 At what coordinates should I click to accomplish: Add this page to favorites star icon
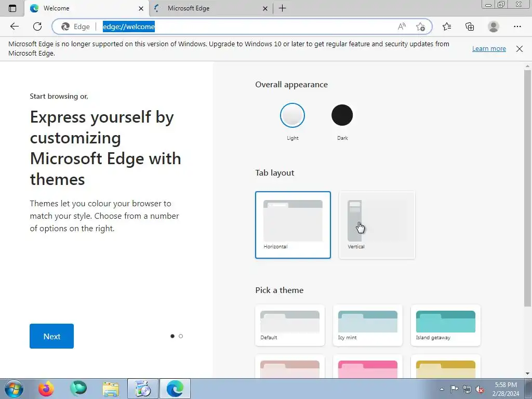click(x=420, y=26)
